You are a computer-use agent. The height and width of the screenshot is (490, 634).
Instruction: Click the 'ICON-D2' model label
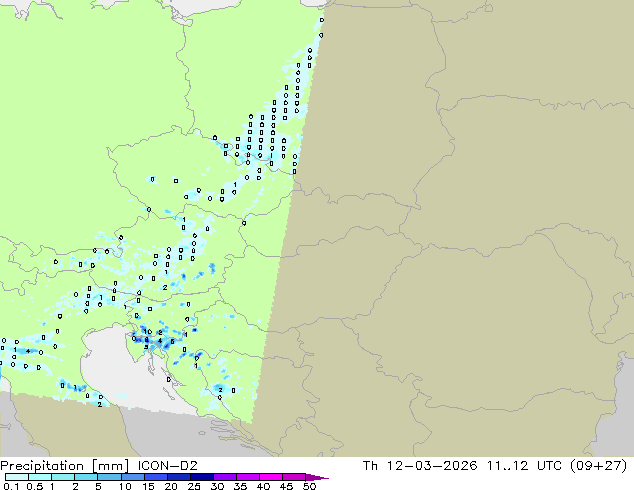tap(167, 466)
